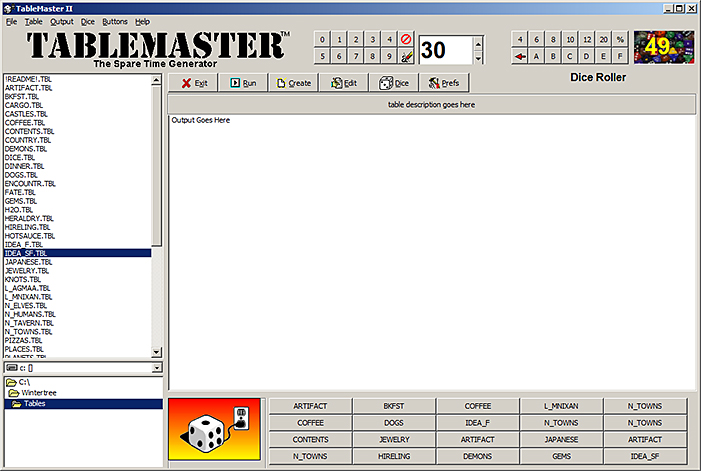This screenshot has width=701, height=471.
Task: Click the letter C button
Action: (x=570, y=56)
